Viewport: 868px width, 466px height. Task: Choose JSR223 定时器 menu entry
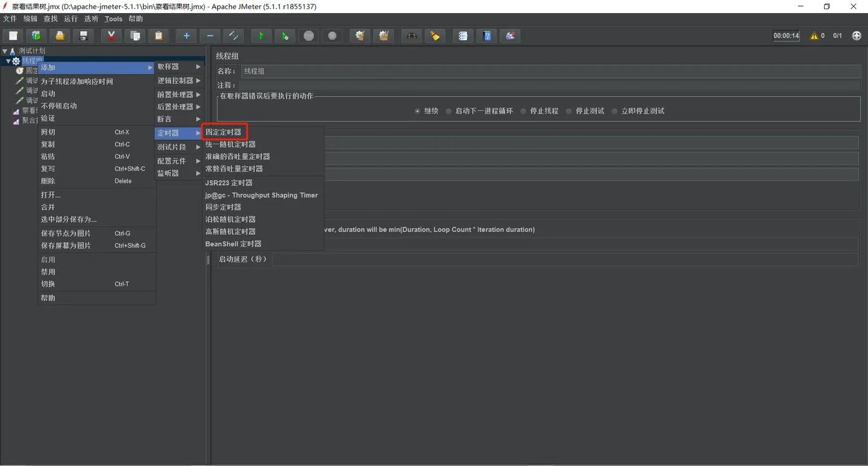pyautogui.click(x=263, y=183)
